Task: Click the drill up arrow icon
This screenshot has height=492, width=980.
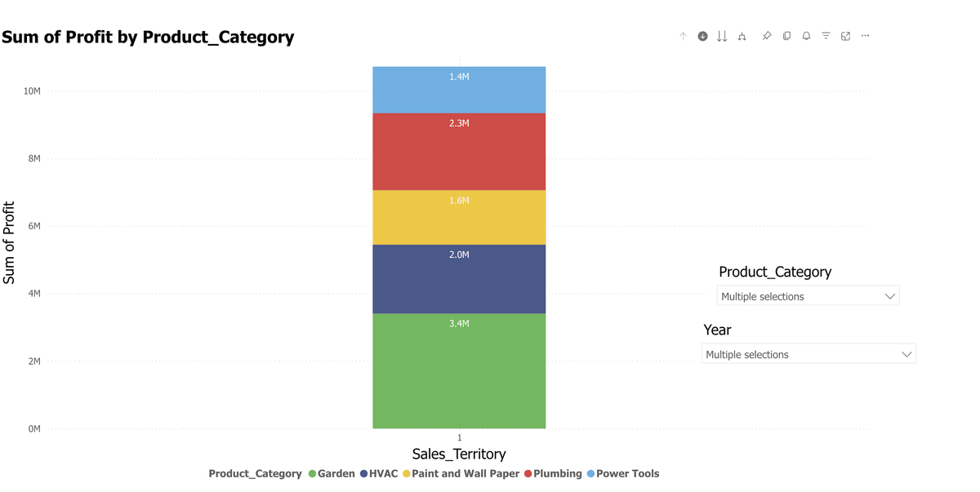Action: [683, 36]
